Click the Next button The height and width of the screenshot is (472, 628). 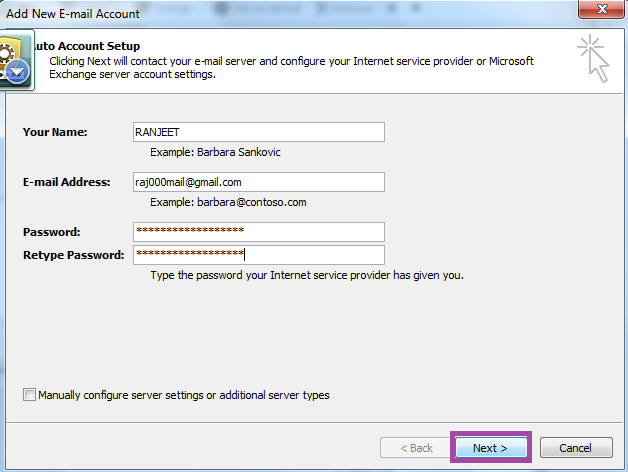491,448
